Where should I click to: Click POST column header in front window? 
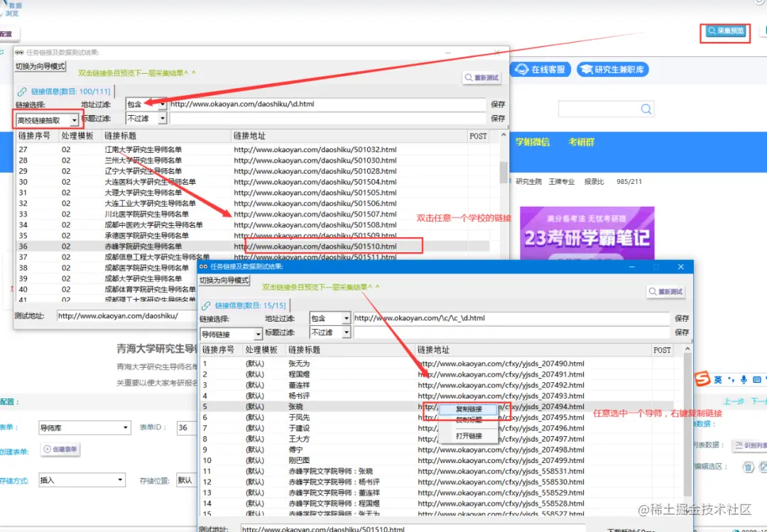[x=662, y=350]
